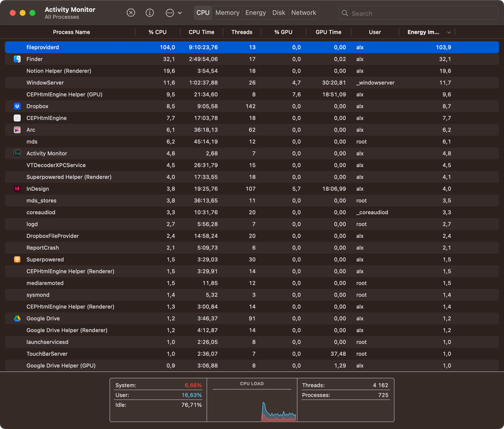Switch to the Energy tab

tap(255, 13)
